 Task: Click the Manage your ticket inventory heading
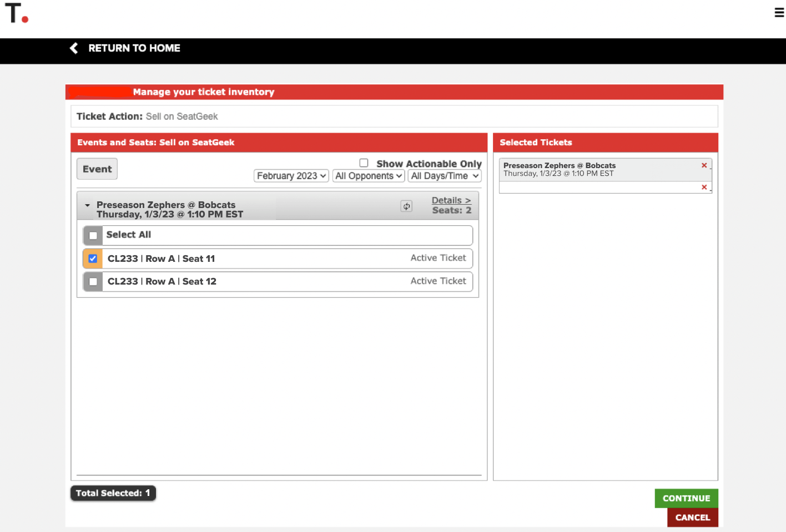204,92
